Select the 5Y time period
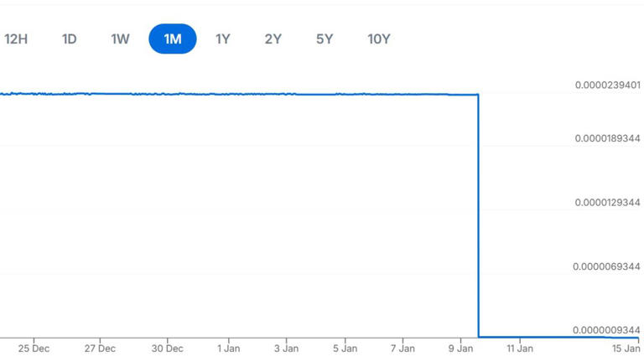The height and width of the screenshot is (362, 644). pyautogui.click(x=325, y=39)
